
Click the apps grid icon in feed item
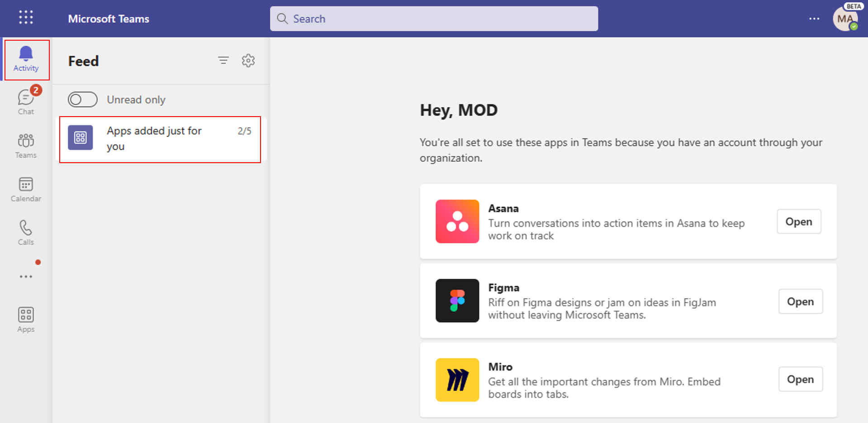[81, 137]
